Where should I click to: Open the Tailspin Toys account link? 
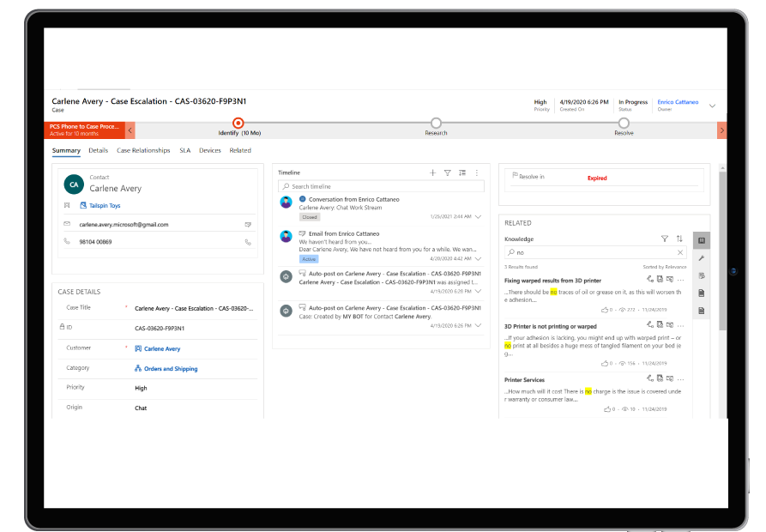pyautogui.click(x=105, y=206)
